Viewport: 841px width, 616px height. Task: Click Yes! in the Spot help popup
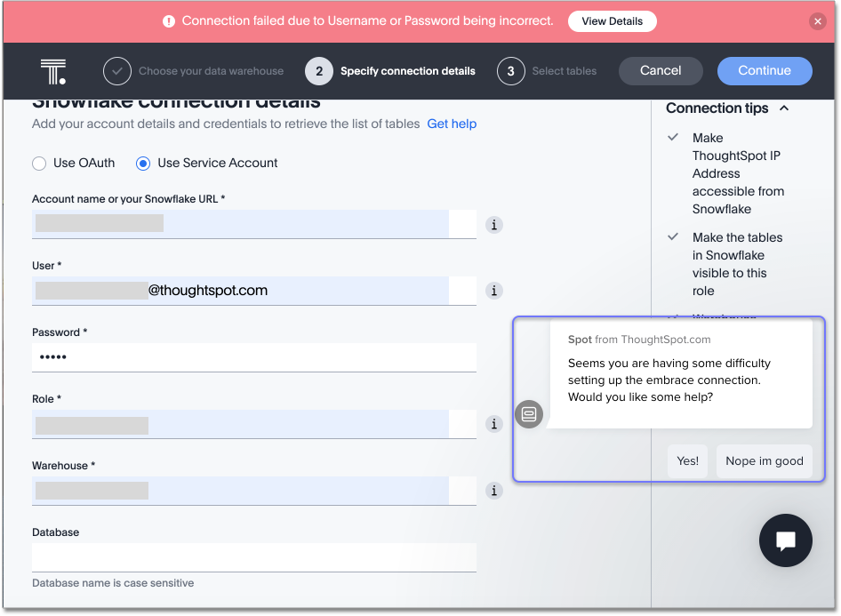coord(687,460)
